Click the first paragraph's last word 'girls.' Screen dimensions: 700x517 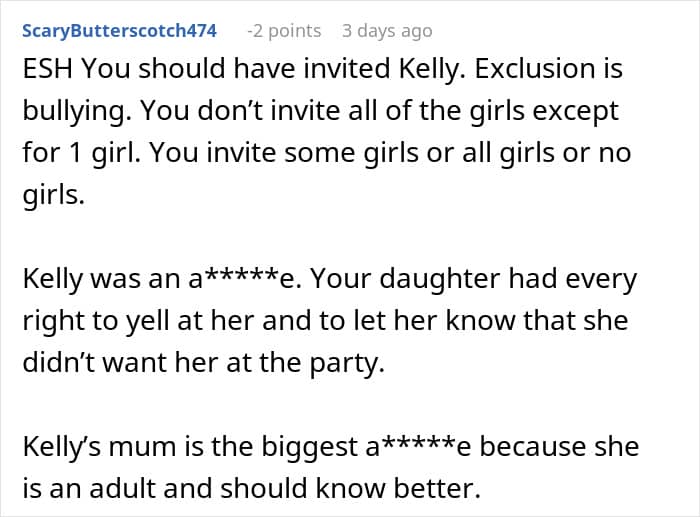pyautogui.click(x=54, y=195)
